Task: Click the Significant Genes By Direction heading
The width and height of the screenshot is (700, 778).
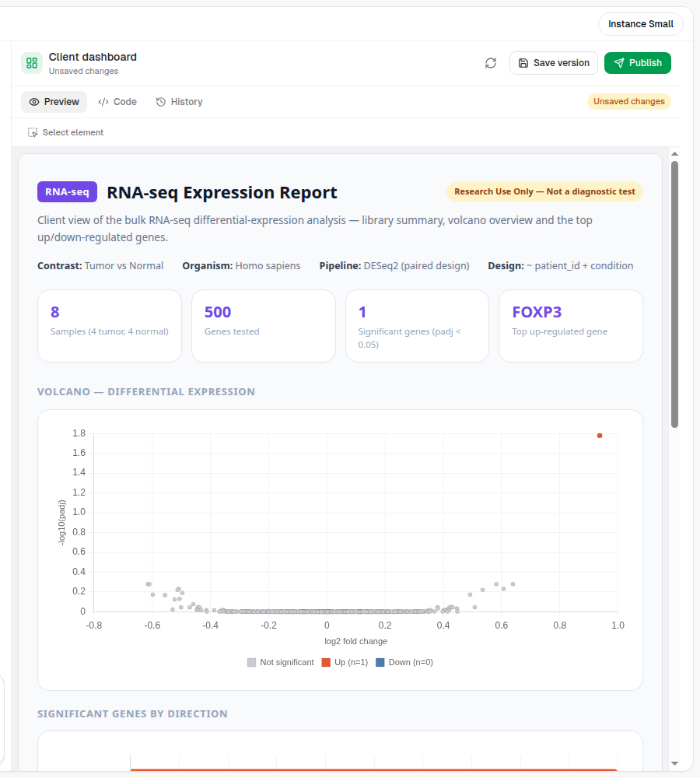Action: click(132, 714)
